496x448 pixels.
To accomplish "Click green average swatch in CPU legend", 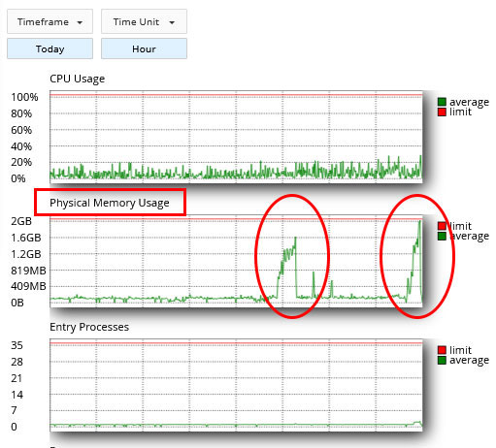I will pyautogui.click(x=442, y=102).
